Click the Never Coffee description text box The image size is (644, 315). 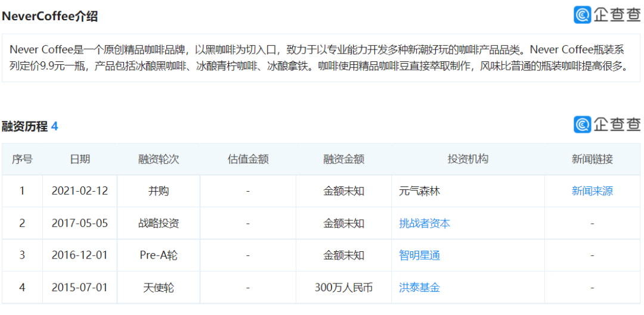(x=321, y=58)
